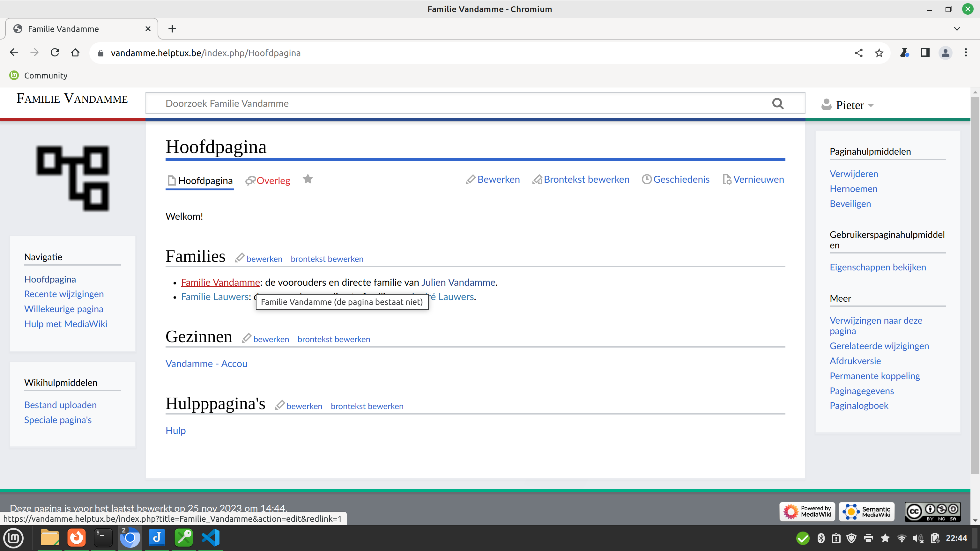The image size is (980, 551).
Task: Bookmark this tab with the star icon
Action: (879, 53)
